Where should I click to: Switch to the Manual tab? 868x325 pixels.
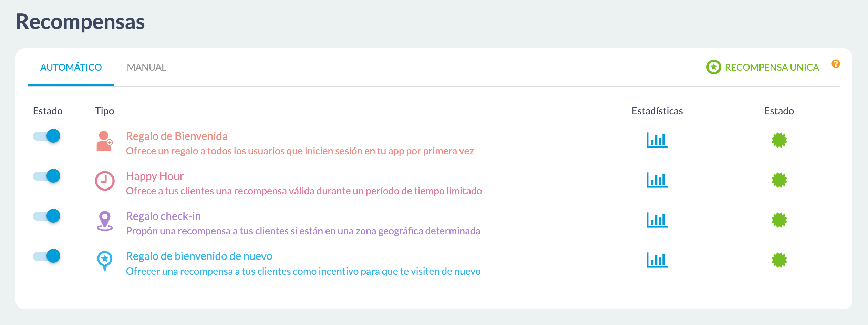click(x=146, y=67)
